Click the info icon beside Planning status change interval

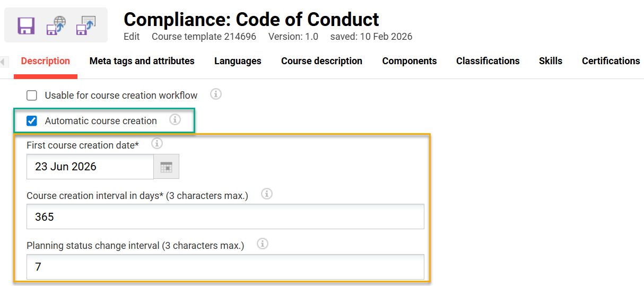(263, 244)
